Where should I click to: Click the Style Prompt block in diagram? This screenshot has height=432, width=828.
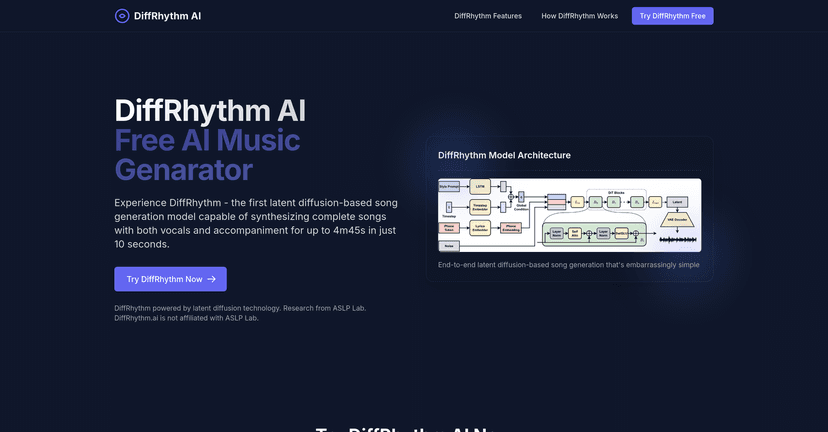tap(449, 186)
